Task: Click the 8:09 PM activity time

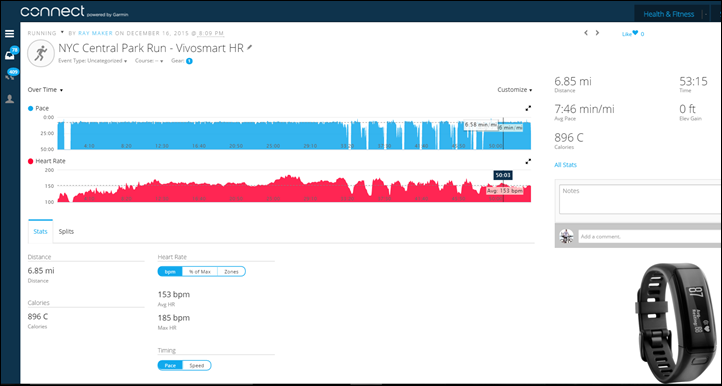Action: click(x=211, y=33)
